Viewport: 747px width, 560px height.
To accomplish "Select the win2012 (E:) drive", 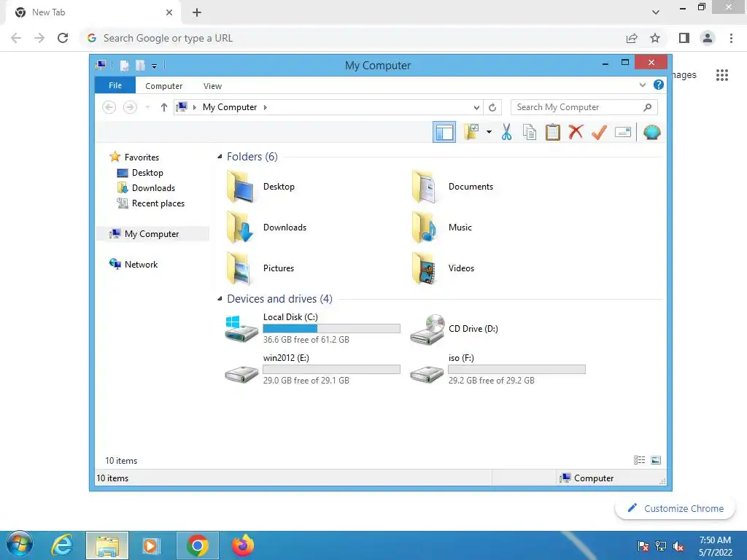I will point(312,369).
